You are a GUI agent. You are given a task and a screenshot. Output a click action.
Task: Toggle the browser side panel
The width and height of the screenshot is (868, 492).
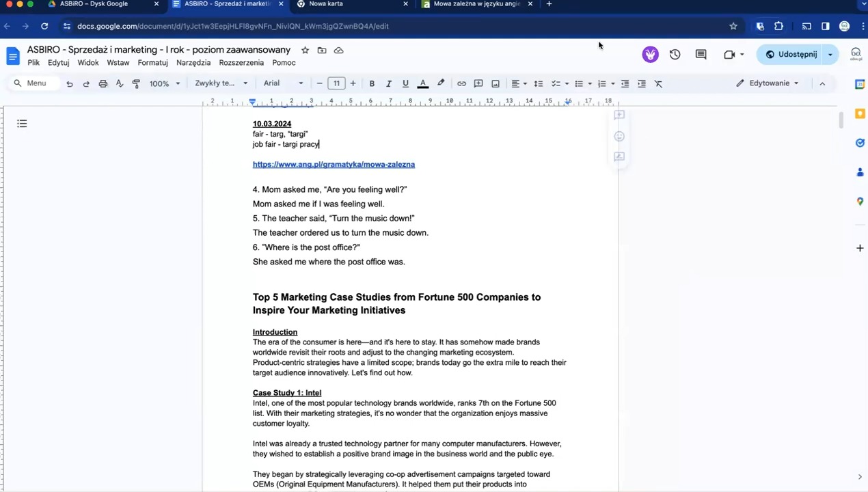click(x=825, y=26)
